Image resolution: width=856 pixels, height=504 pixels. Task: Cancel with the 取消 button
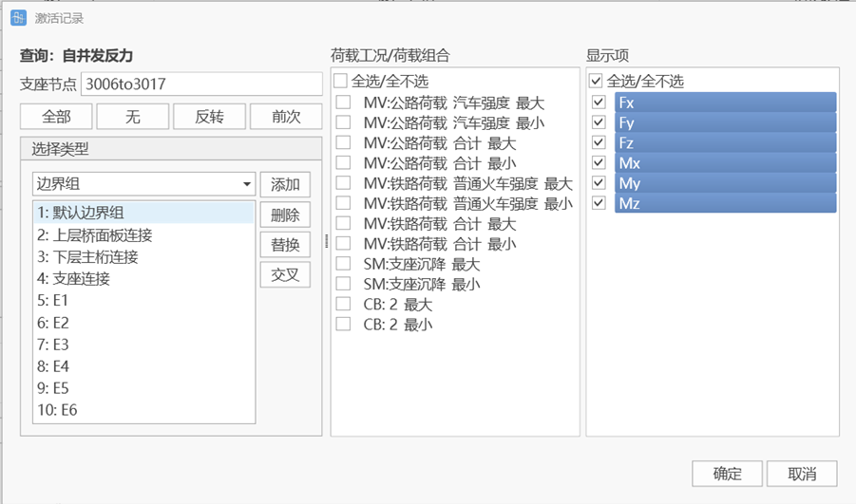pos(802,474)
